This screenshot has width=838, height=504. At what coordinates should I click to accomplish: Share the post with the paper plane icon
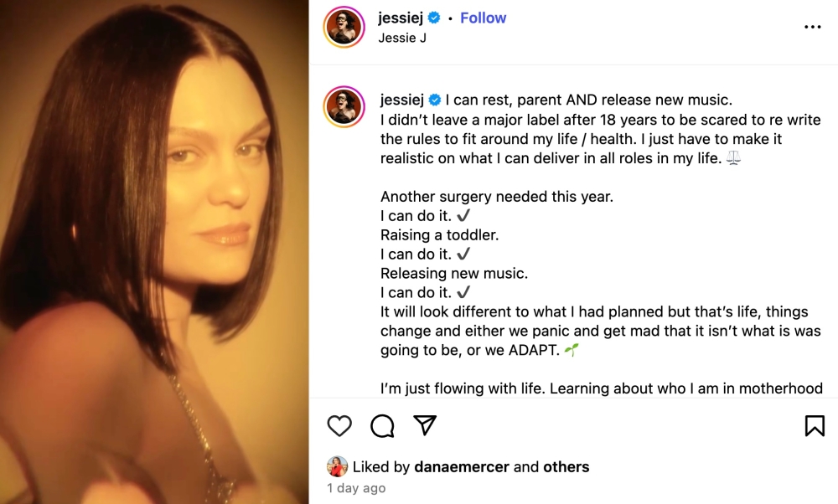click(x=426, y=426)
